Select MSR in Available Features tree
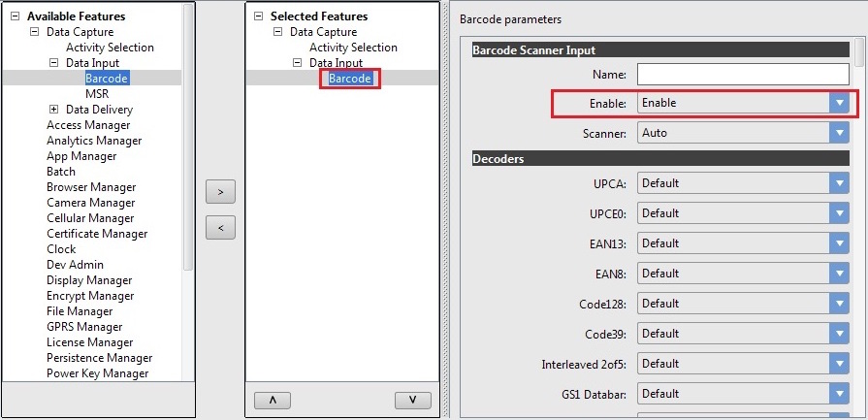 click(x=97, y=94)
